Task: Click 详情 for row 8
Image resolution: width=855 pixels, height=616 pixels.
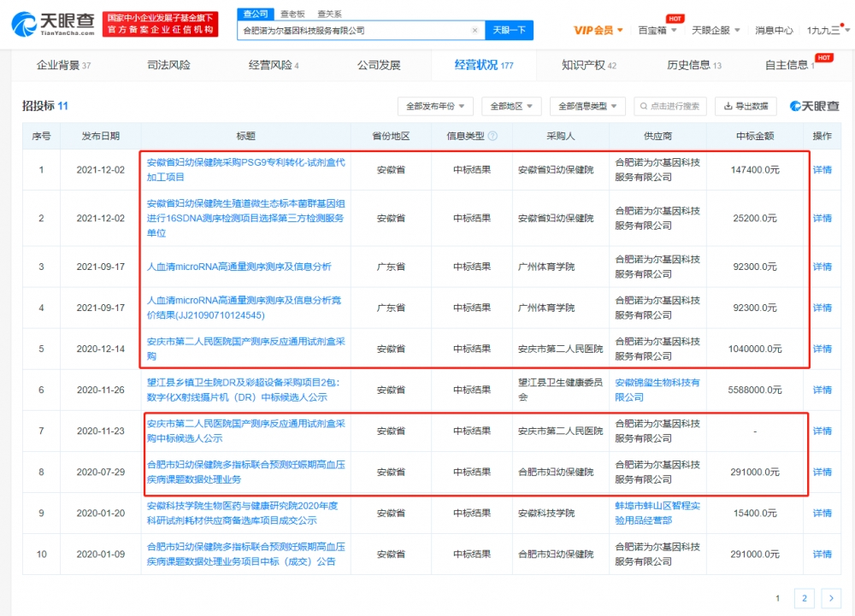Action: 822,472
